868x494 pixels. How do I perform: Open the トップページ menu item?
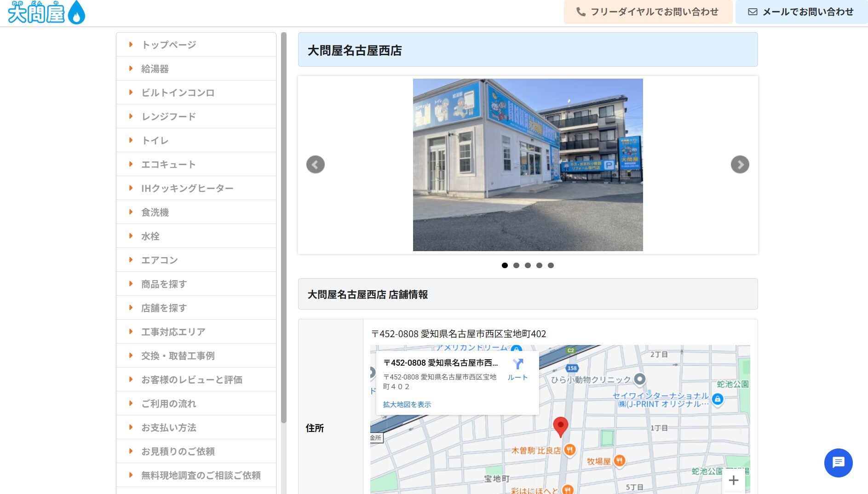click(x=196, y=45)
